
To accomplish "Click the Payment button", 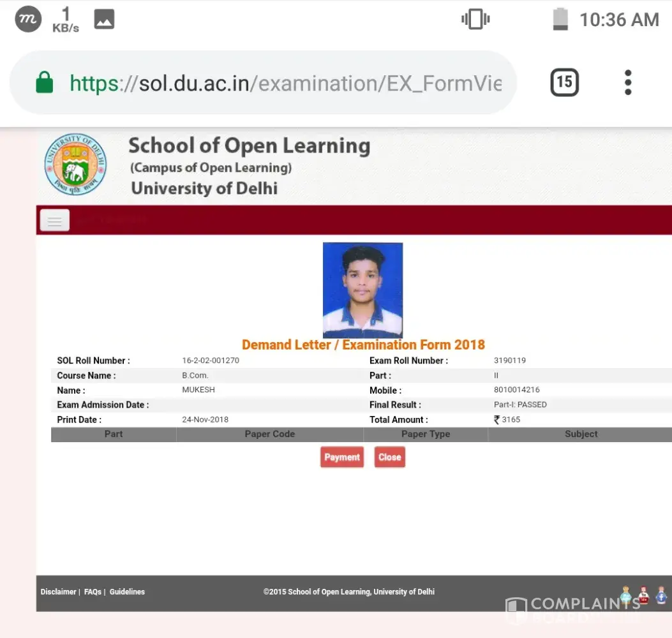I will pyautogui.click(x=342, y=457).
